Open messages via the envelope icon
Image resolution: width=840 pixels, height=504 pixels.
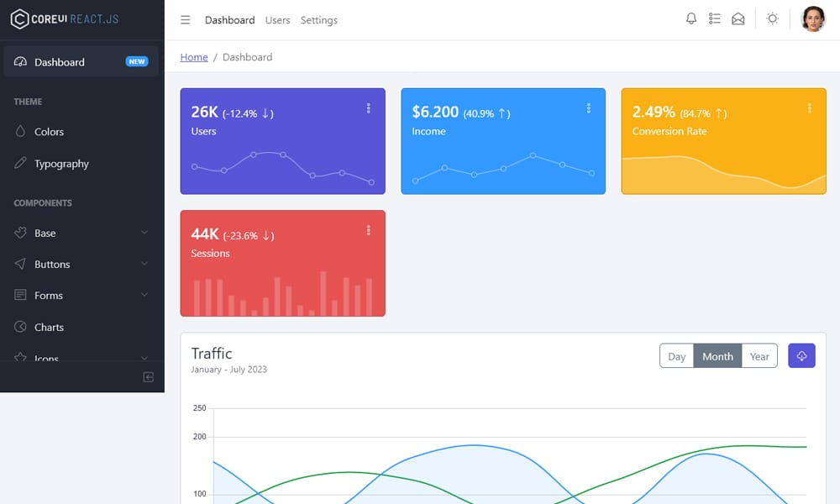point(738,18)
